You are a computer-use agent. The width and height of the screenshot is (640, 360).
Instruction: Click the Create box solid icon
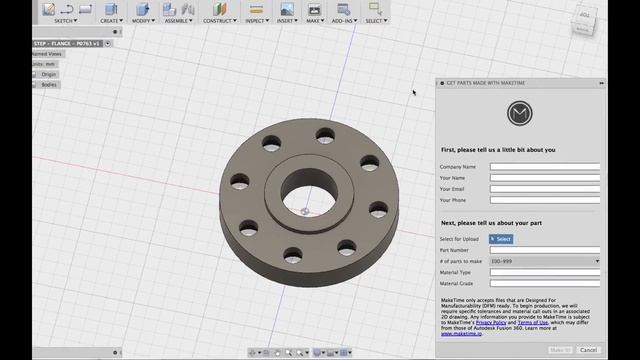(x=111, y=9)
